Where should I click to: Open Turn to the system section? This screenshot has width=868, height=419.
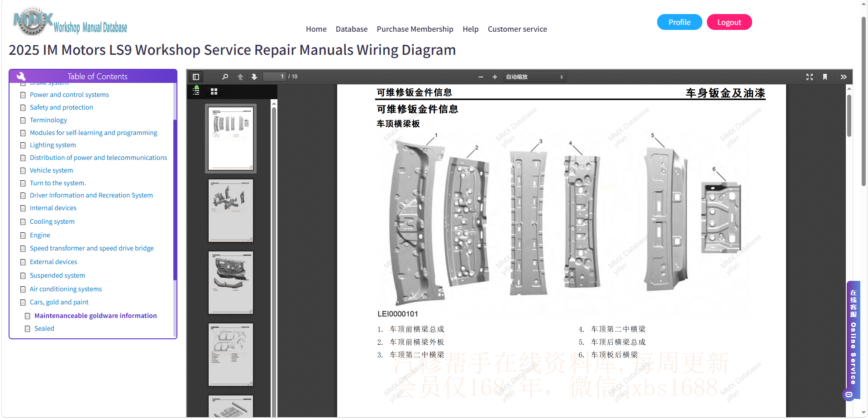58,183
